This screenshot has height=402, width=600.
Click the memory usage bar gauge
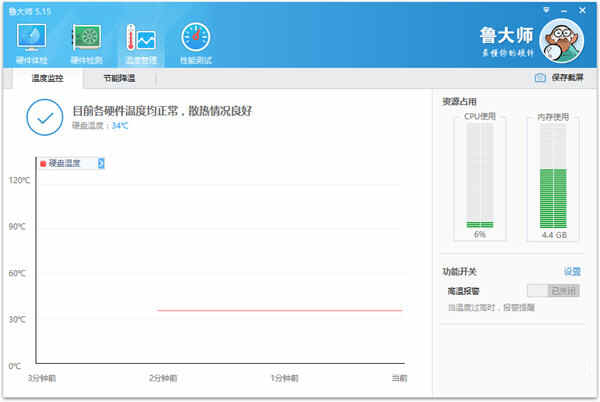point(553,176)
